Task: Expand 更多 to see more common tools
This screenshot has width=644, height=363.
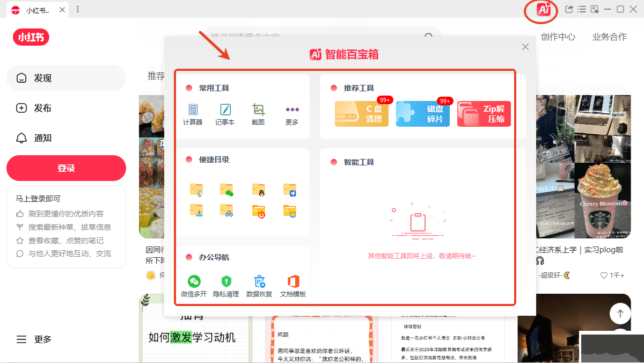Action: click(291, 114)
